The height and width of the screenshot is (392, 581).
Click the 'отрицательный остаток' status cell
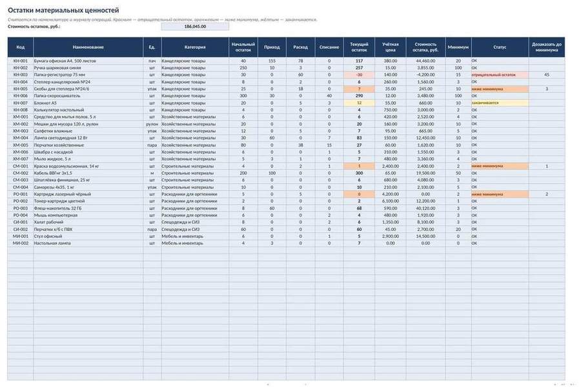pyautogui.click(x=500, y=75)
